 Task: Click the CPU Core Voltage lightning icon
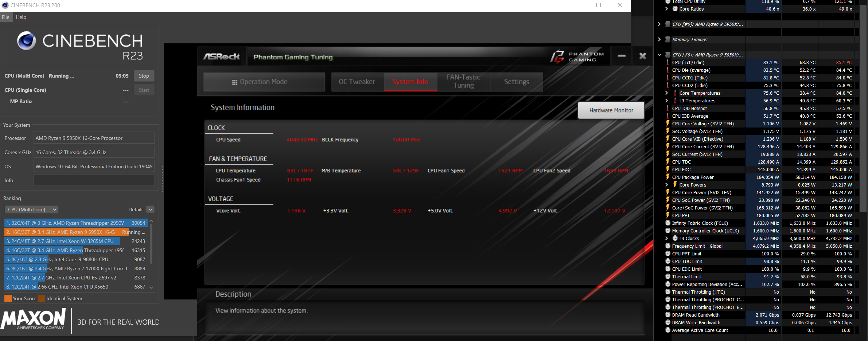pyautogui.click(x=668, y=124)
